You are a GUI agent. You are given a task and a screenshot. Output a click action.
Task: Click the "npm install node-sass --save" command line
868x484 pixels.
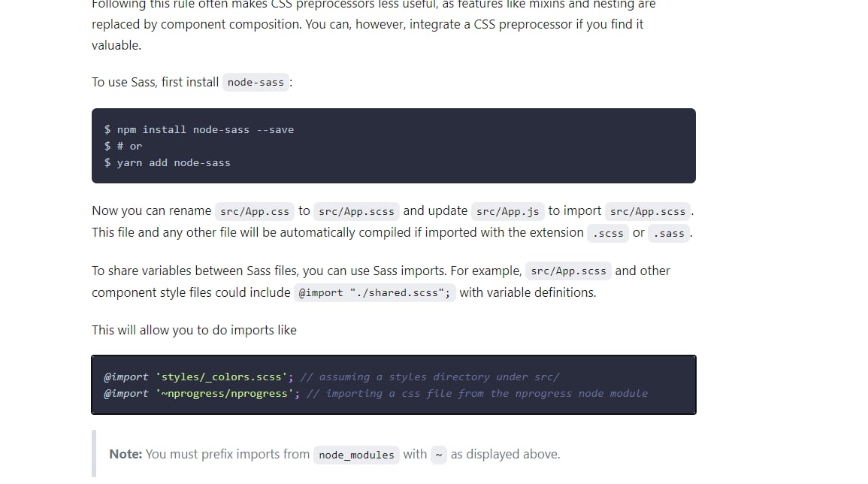[x=199, y=130]
